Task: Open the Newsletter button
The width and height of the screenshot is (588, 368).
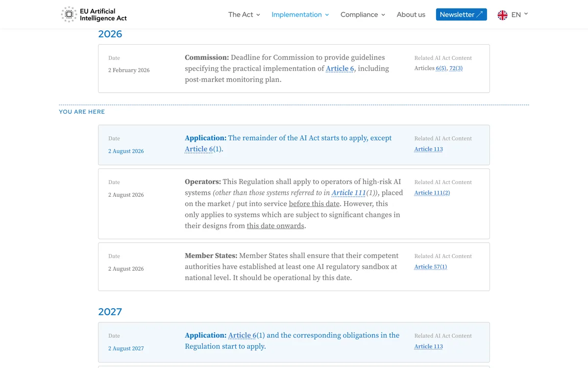Action: click(x=462, y=15)
